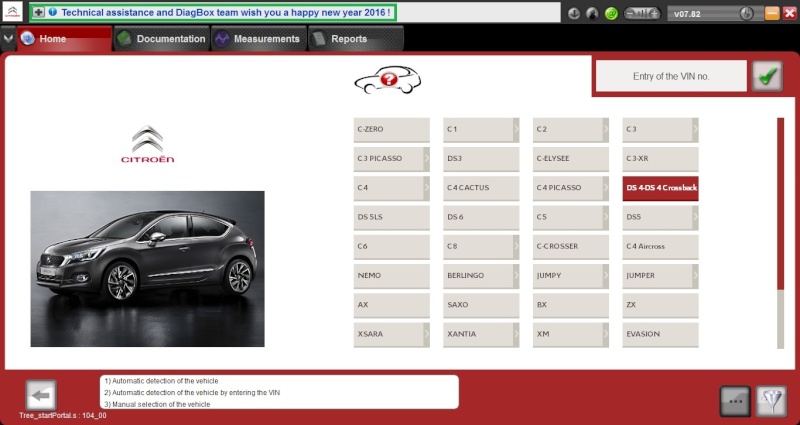This screenshot has height=425, width=800.
Task: Expand the C3 submenu arrow
Action: [x=695, y=130]
